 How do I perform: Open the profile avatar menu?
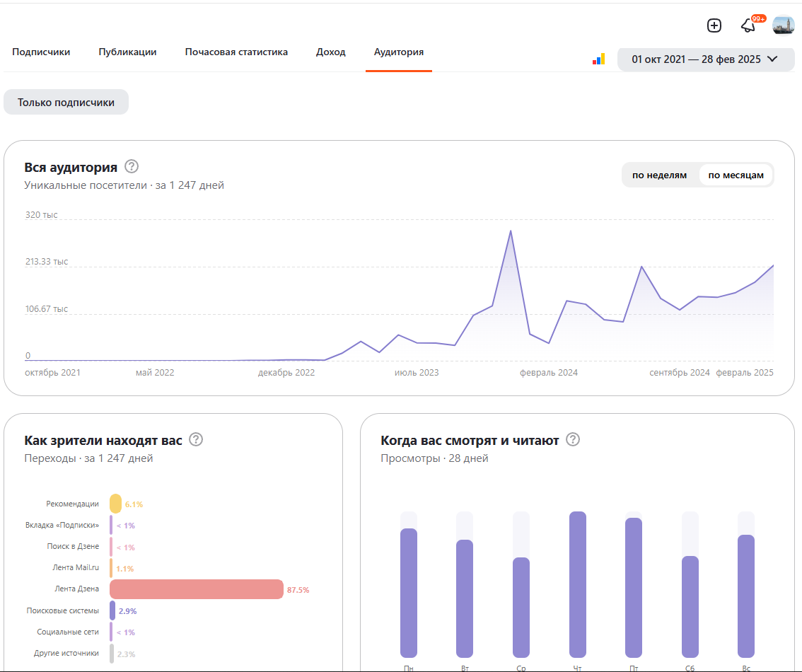[784, 25]
